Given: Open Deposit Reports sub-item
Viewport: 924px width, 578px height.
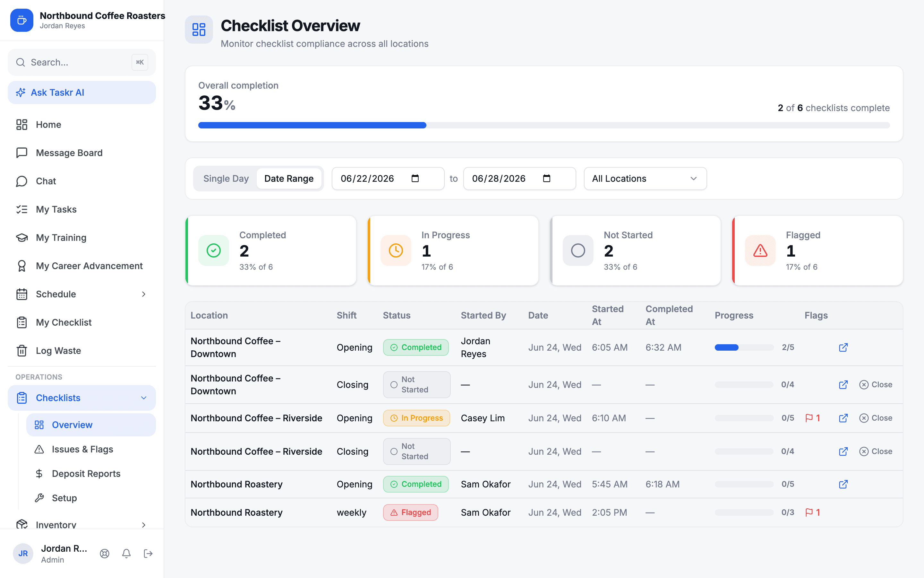Looking at the screenshot, I should pyautogui.click(x=91, y=474).
